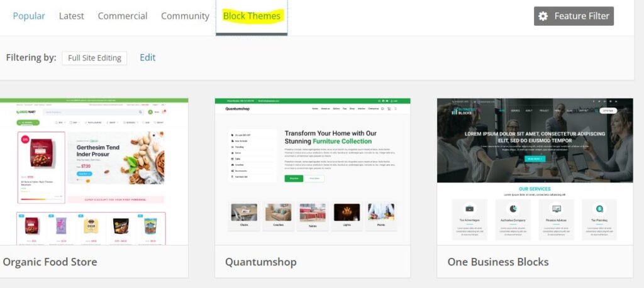Click the Authorize Company pie chart icon
Image resolution: width=644 pixels, height=288 pixels.
[513, 208]
